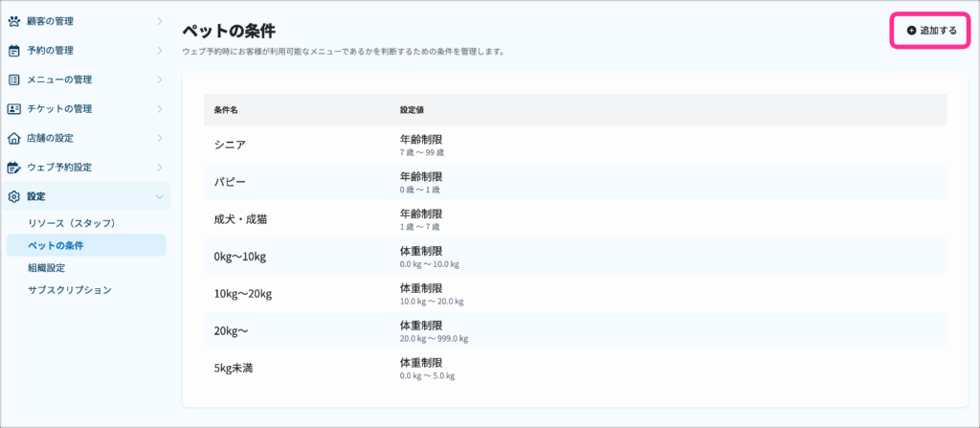The image size is (980, 428).
Task: Click the 0.0 kg 〜 5.0 kg value
Action: pyautogui.click(x=428, y=376)
